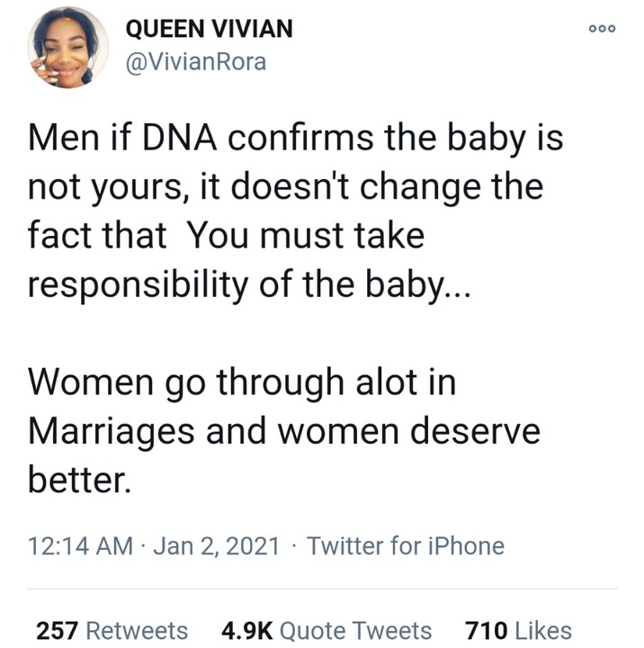Click the word 'Likes' in the stats
Image resolution: width=644 pixels, height=648 pixels.
pyautogui.click(x=544, y=630)
